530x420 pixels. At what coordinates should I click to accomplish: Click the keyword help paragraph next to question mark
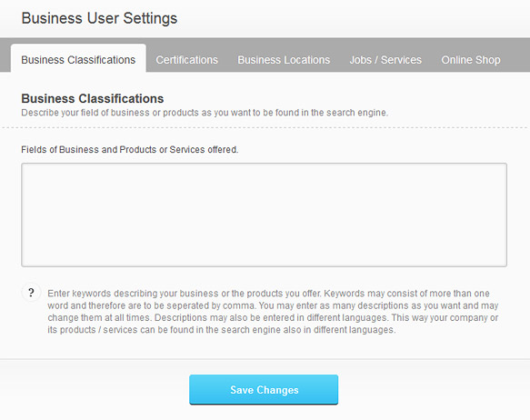coord(273,311)
